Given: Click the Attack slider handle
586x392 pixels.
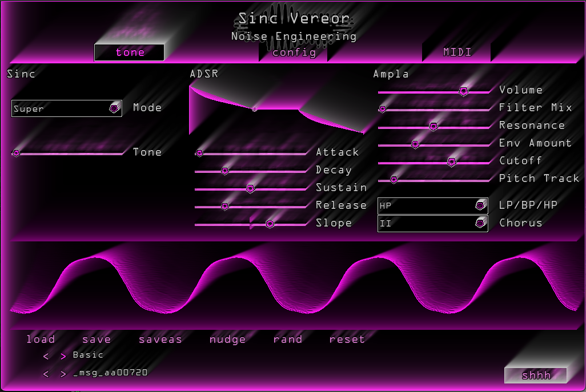Looking at the screenshot, I should (x=199, y=153).
